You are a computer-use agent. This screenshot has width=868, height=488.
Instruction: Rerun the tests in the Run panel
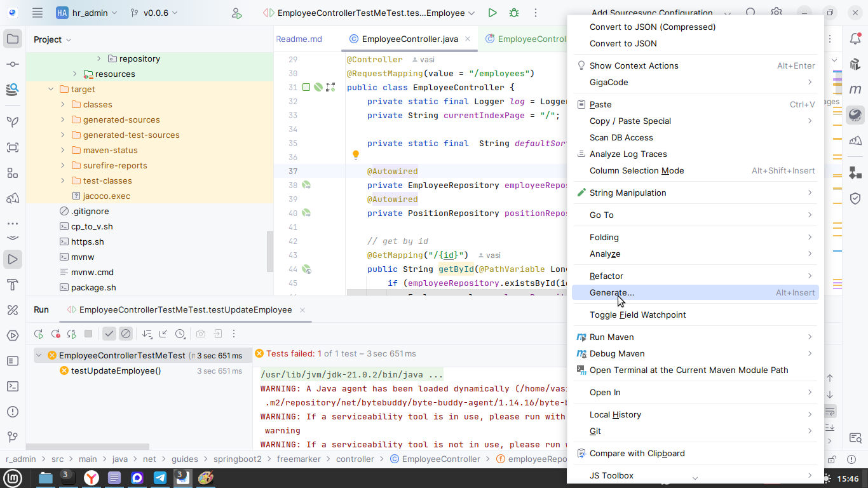39,334
